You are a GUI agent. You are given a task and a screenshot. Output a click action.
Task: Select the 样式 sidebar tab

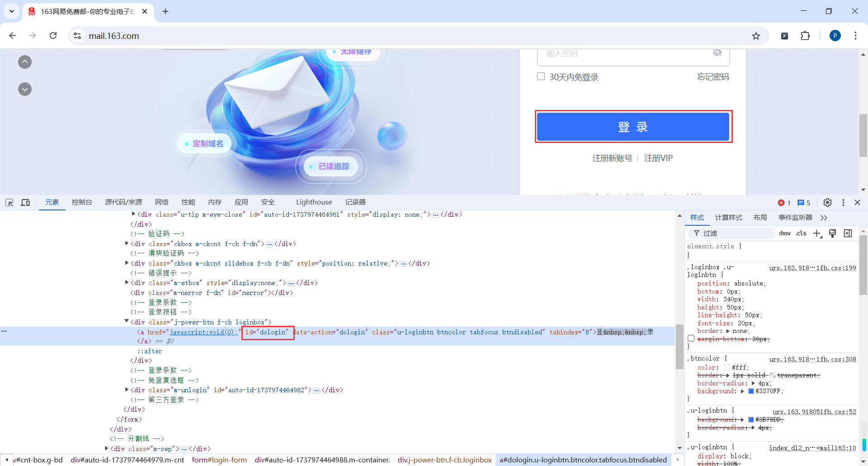(697, 218)
